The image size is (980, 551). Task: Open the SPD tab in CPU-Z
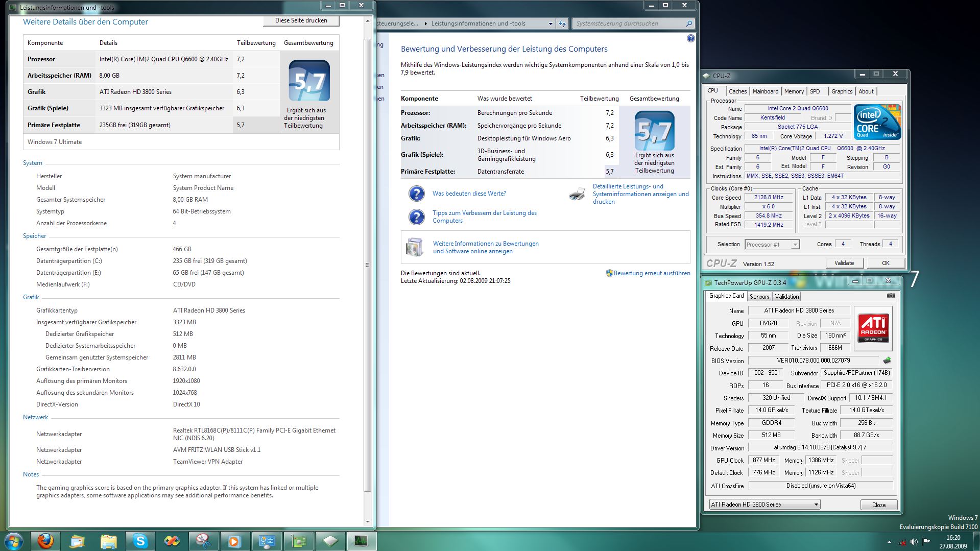click(815, 91)
